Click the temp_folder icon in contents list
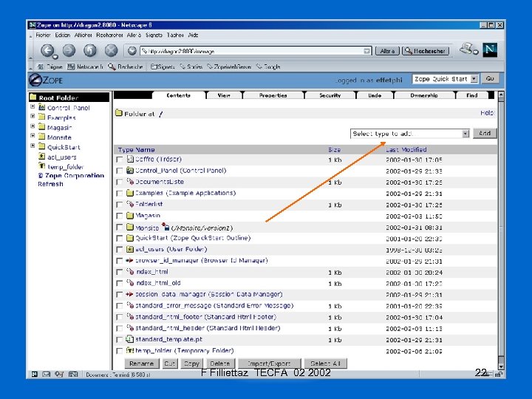 click(x=129, y=349)
